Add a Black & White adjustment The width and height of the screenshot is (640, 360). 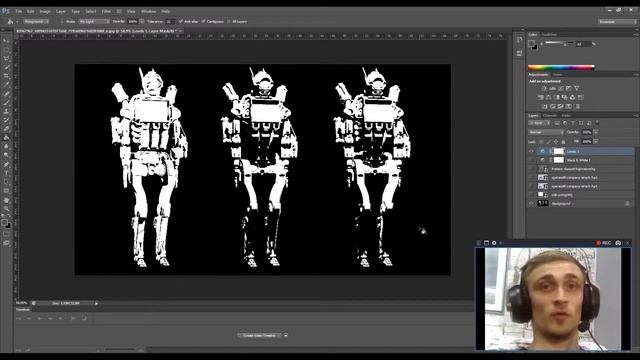point(556,97)
